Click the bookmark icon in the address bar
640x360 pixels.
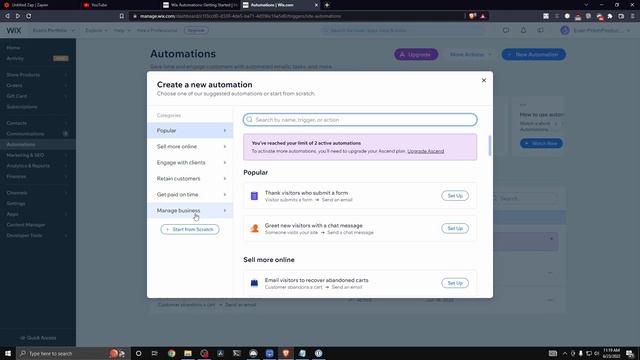(x=121, y=16)
